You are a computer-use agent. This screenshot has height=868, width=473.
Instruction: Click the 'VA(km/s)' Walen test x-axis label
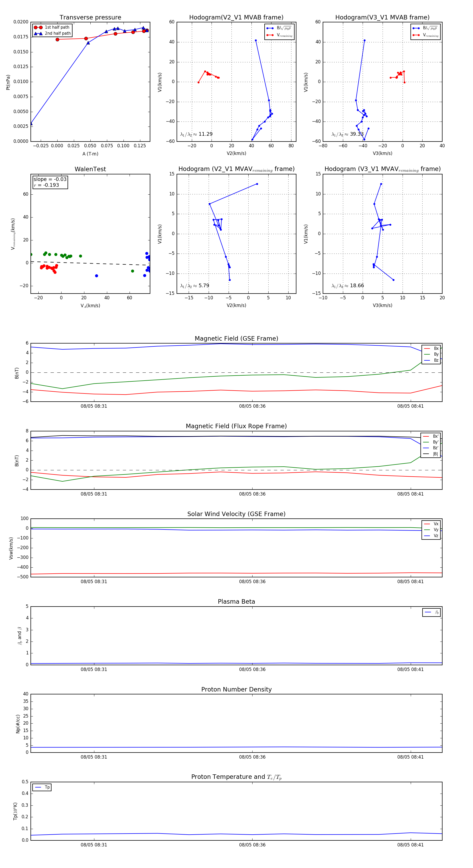[90, 306]
